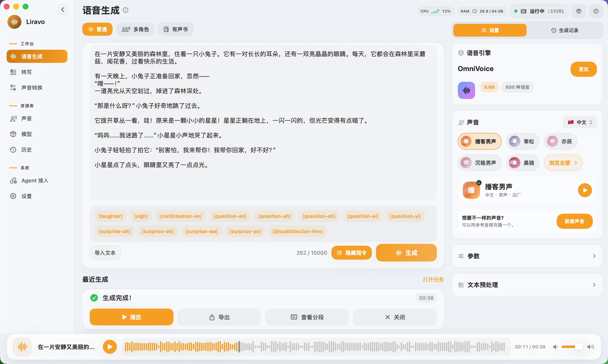Insert the [confirmation-en] tag

coord(180,216)
